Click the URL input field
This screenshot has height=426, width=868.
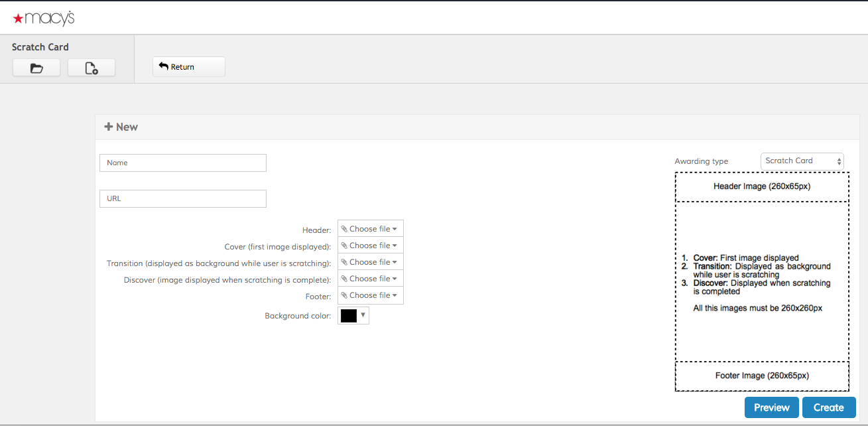183,198
